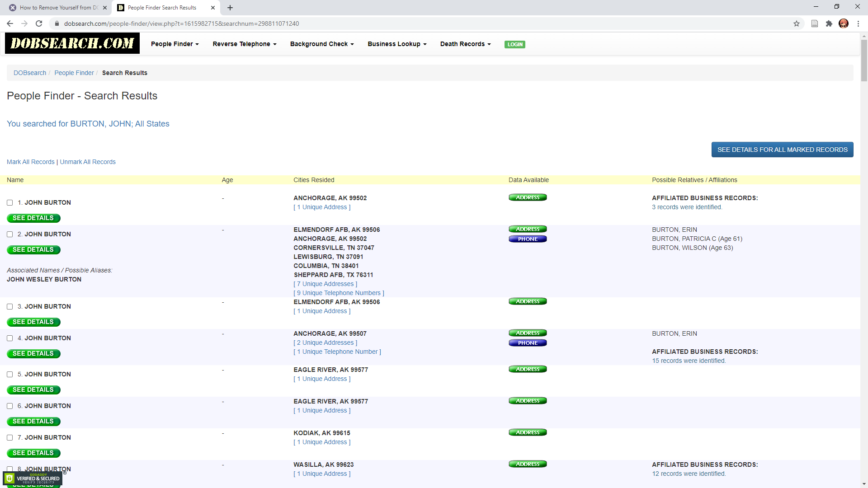
Task: Open the 3 records were identified link
Action: [x=687, y=207]
